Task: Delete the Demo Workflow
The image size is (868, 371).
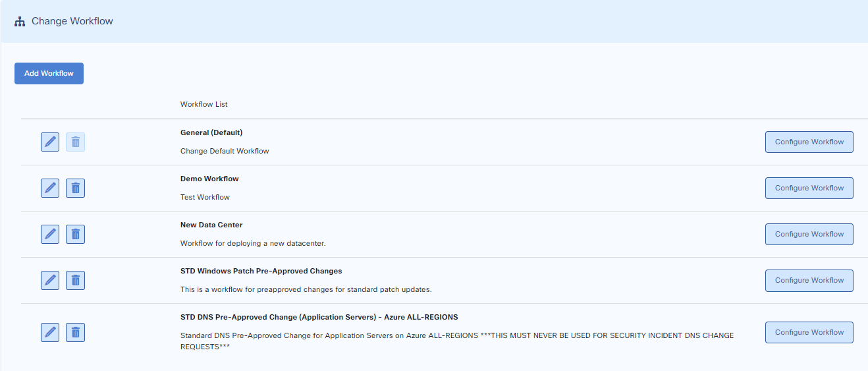Action: [75, 188]
